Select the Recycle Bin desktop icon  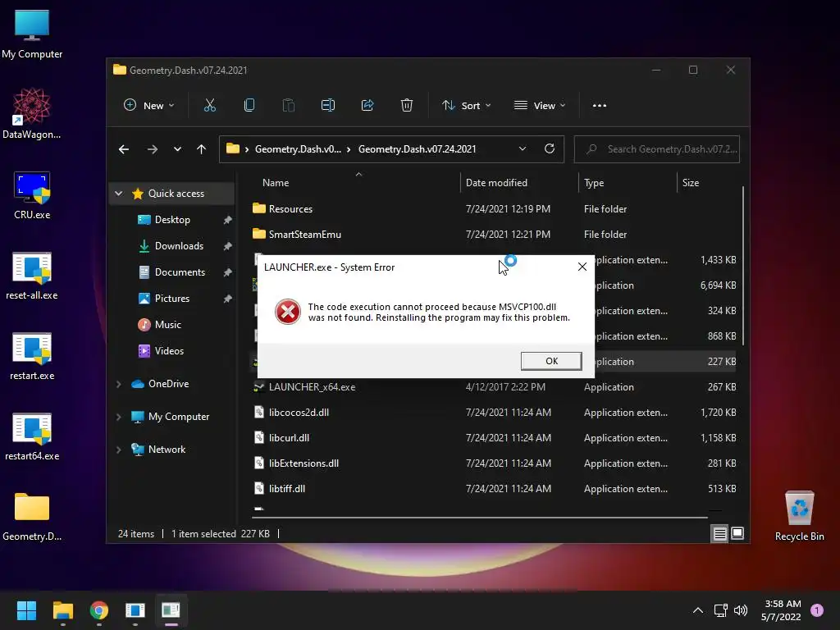[799, 515]
